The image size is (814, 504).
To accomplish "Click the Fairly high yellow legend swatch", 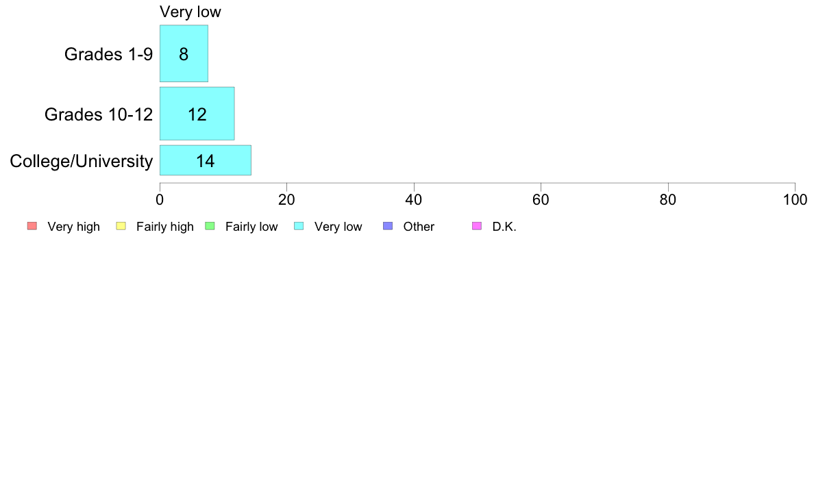I will point(121,226).
